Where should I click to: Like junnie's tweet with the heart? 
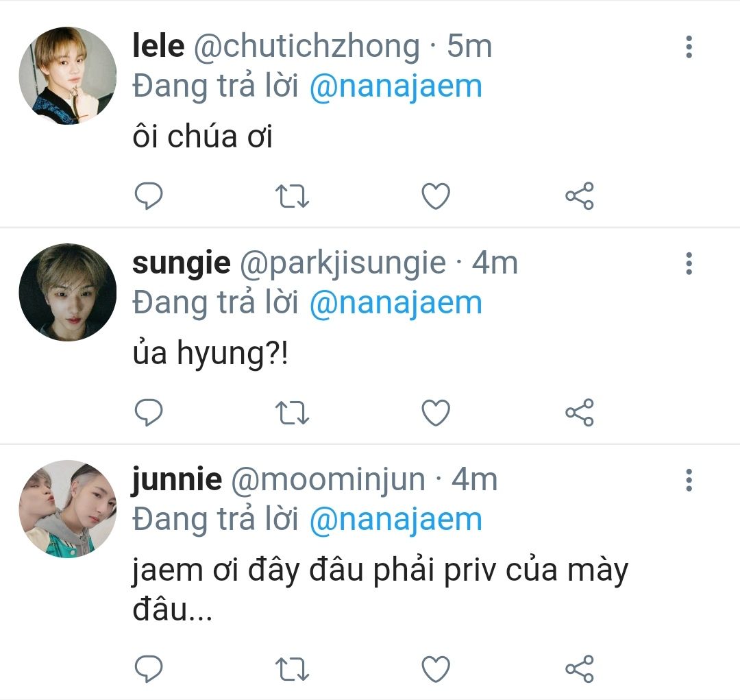[x=435, y=667]
